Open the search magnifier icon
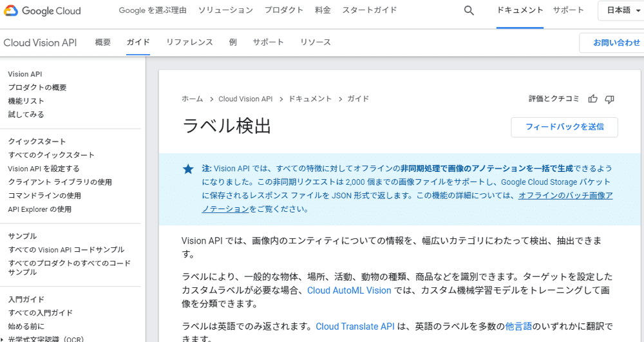 click(469, 11)
